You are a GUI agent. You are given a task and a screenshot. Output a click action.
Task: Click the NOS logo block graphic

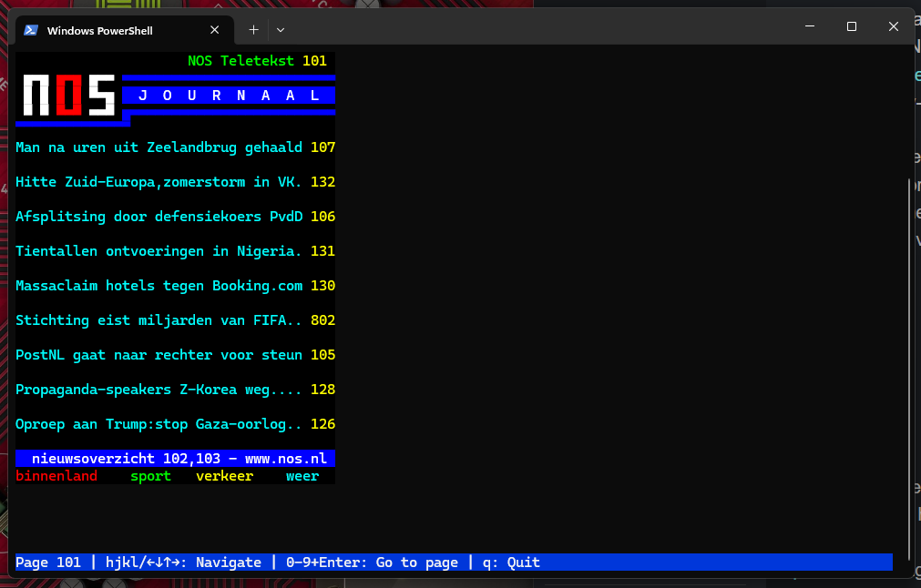point(68,95)
